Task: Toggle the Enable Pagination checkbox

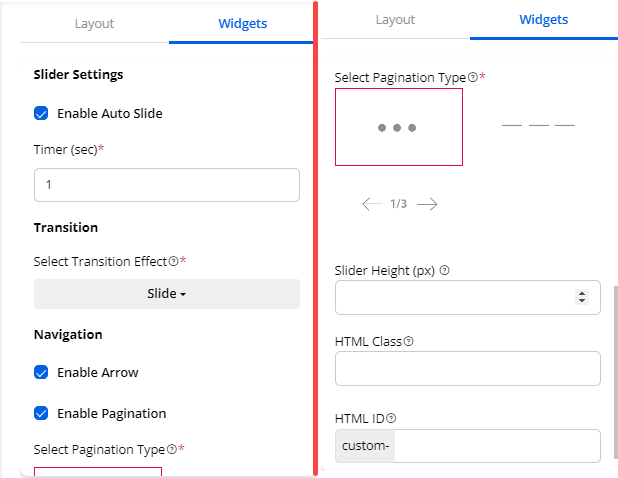Action: [42, 413]
